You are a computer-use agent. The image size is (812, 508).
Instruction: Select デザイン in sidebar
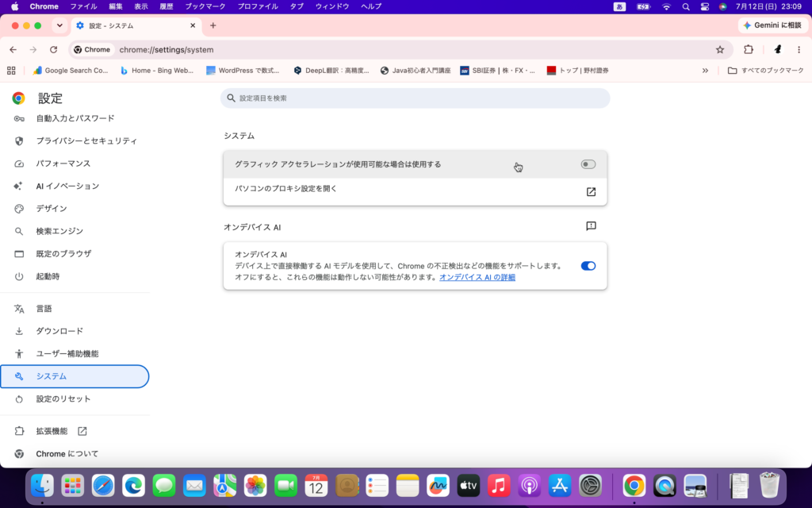coord(75,209)
